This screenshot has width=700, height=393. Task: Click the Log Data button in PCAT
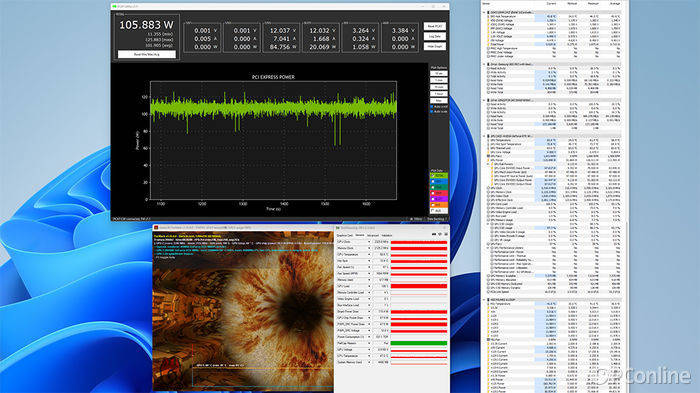point(434,36)
